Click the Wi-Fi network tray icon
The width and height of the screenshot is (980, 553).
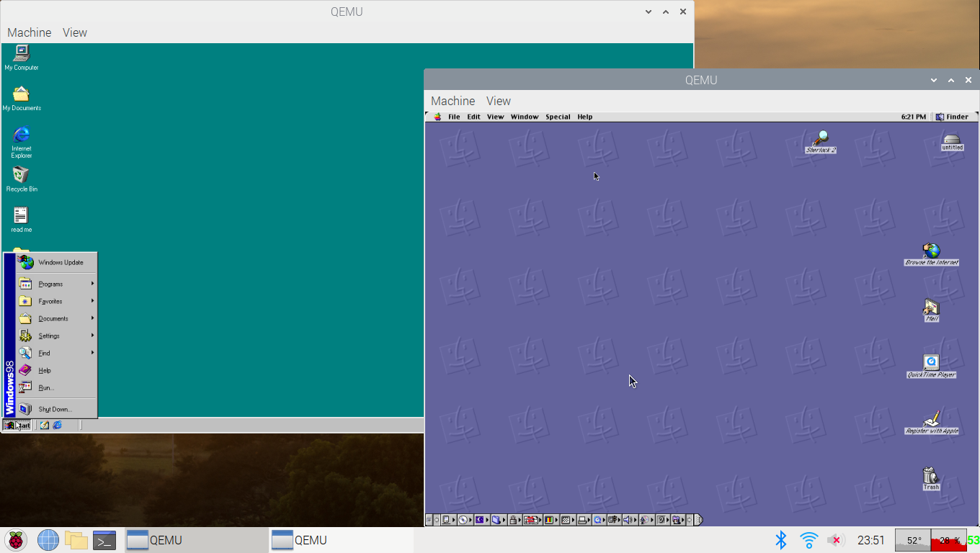click(808, 540)
